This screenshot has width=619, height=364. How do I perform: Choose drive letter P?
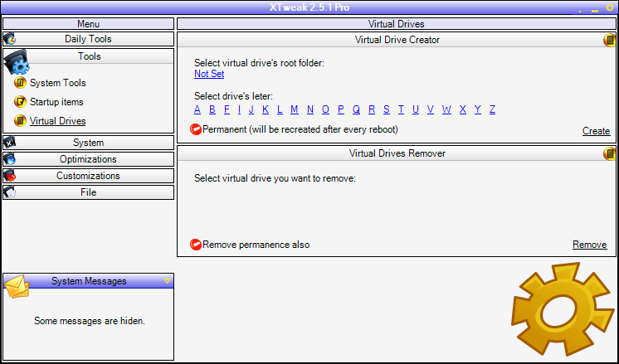coord(341,109)
